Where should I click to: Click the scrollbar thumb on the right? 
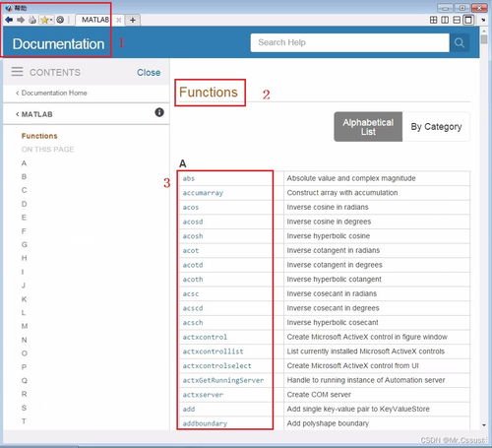click(x=484, y=39)
